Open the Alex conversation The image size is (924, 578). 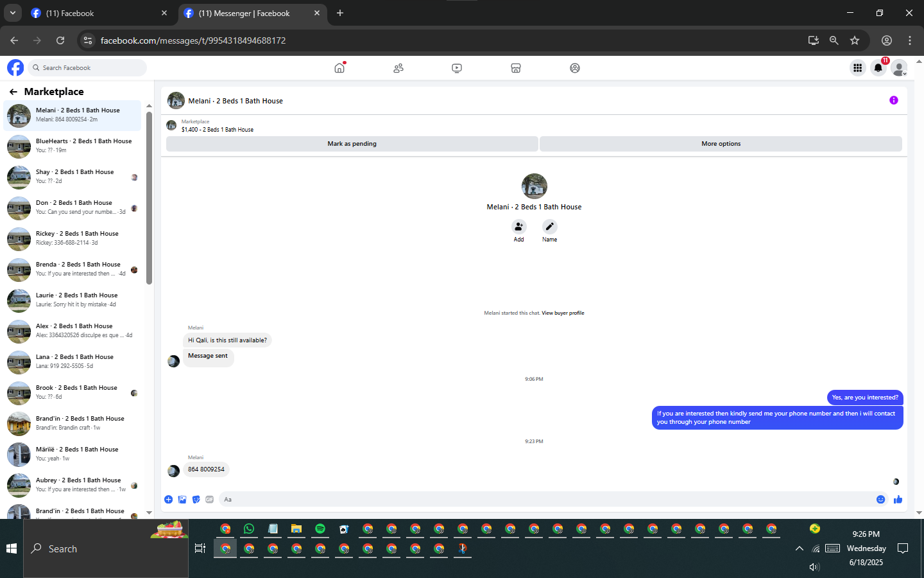(72, 331)
